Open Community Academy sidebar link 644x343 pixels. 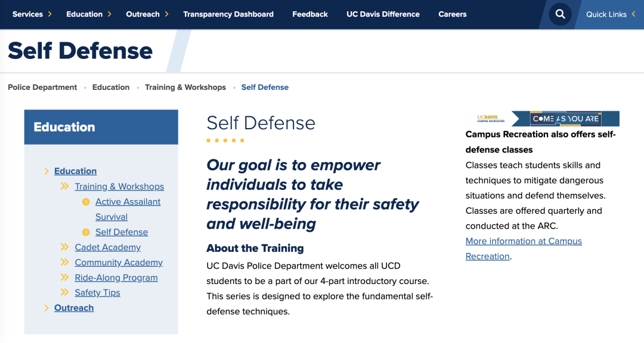119,263
